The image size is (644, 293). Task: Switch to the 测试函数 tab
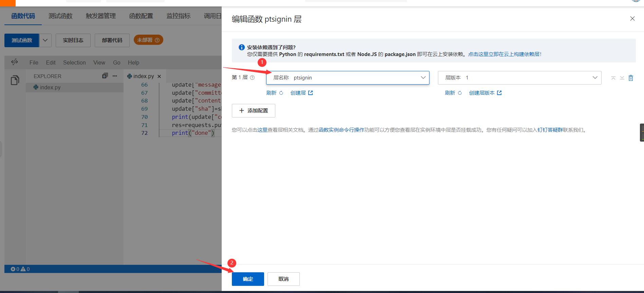point(60,16)
